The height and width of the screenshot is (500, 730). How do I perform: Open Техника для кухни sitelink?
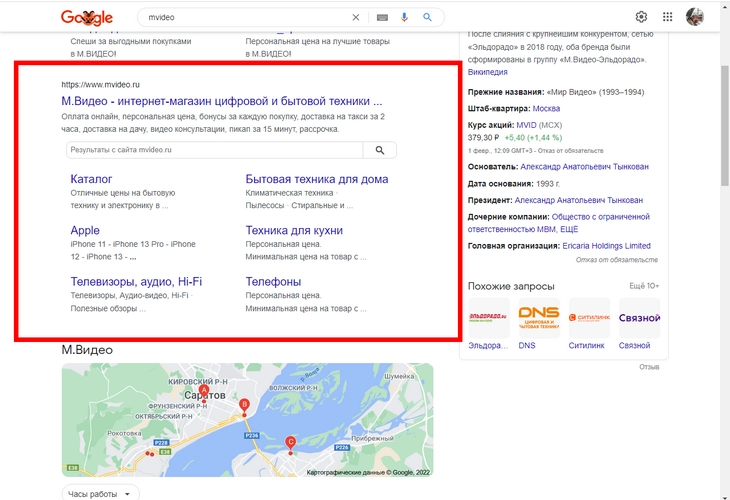(x=294, y=230)
